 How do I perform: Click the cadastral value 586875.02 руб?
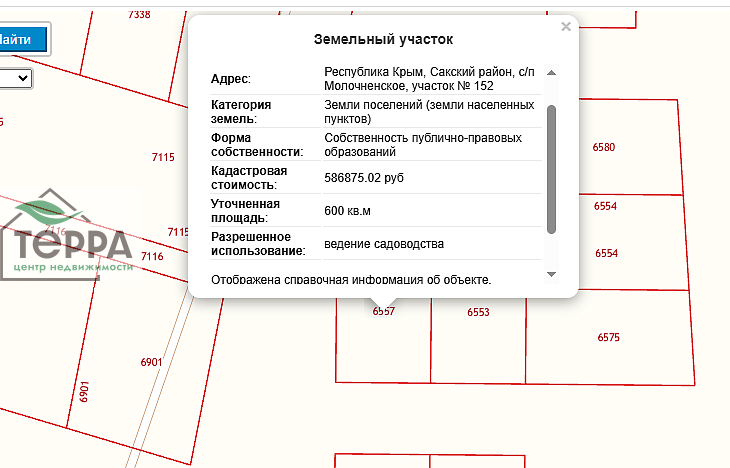point(364,177)
